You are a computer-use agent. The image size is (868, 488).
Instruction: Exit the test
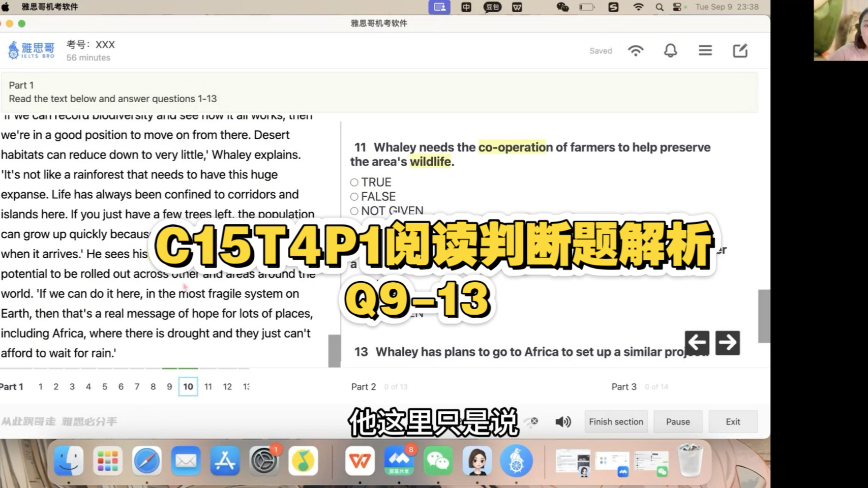733,421
